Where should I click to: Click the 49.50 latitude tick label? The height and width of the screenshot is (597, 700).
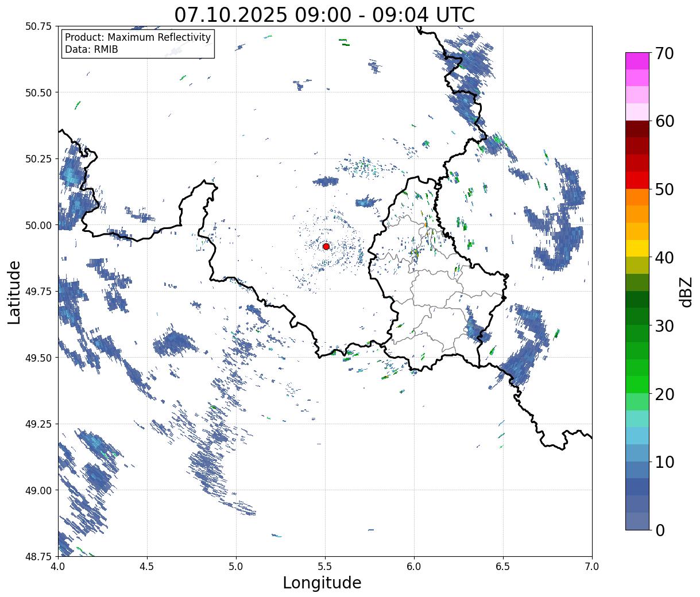(38, 358)
